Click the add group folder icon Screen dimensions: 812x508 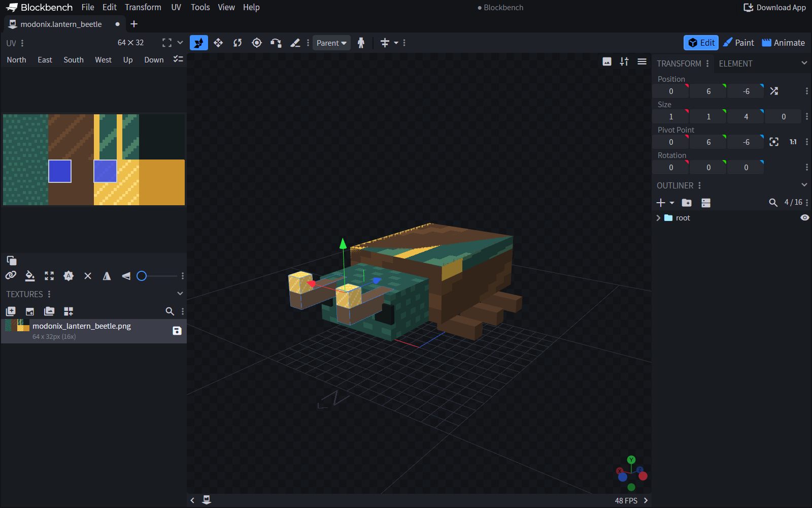[x=687, y=203]
